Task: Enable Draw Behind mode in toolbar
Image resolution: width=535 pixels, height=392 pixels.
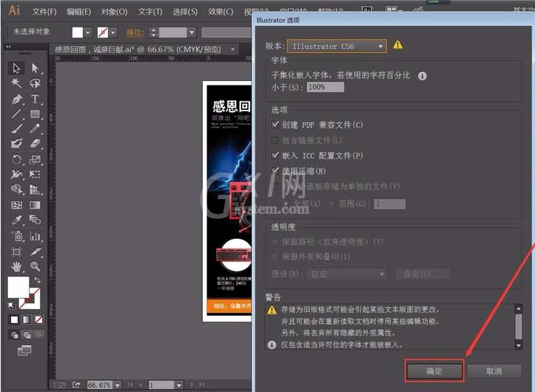Action: point(27,335)
